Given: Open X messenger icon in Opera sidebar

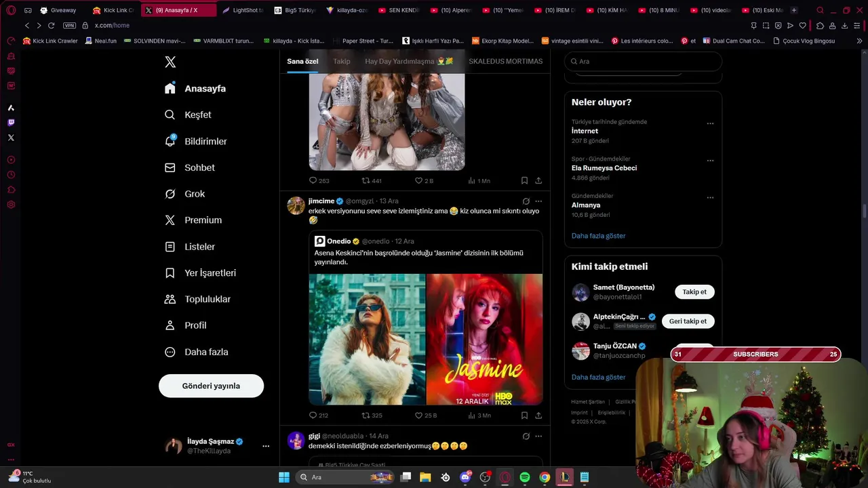Looking at the screenshot, I should point(11,138).
